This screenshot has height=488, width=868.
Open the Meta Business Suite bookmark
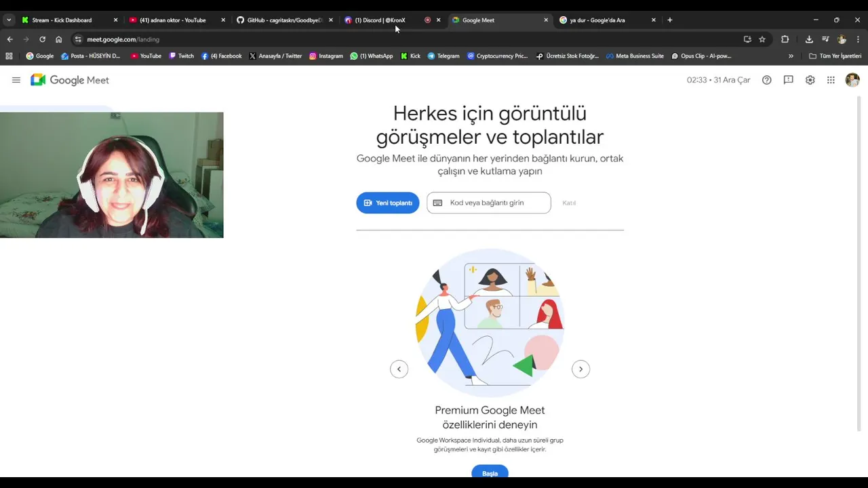[x=635, y=56]
